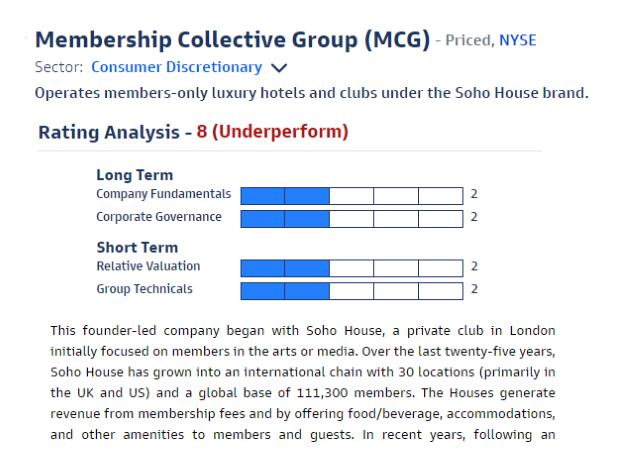636x450 pixels.
Task: Click the Rating Analysis heading
Action: click(109, 132)
